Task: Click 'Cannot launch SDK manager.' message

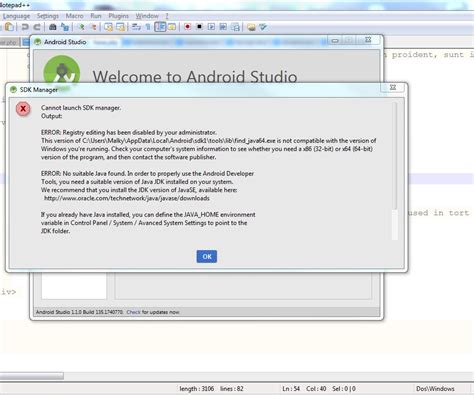Action: coord(81,108)
